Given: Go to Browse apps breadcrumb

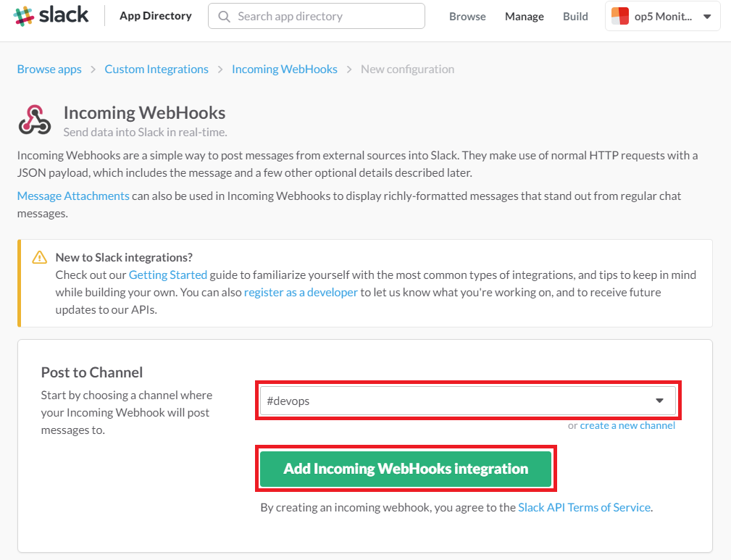Looking at the screenshot, I should [49, 69].
